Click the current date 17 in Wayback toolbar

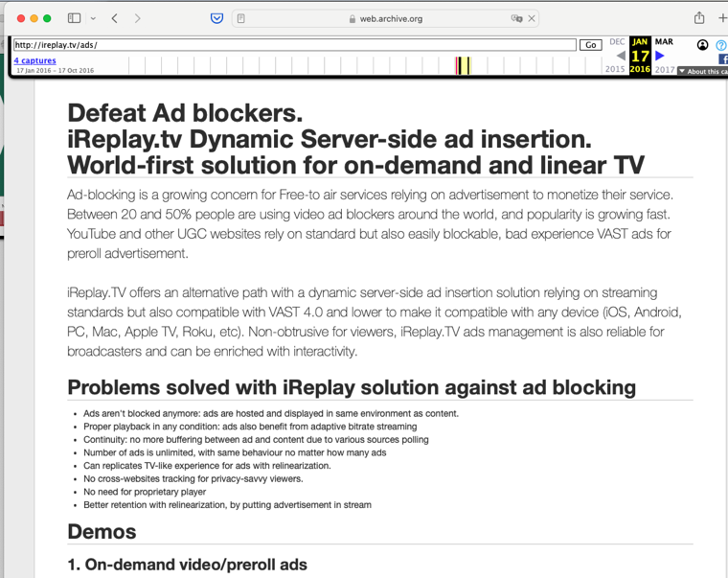click(x=640, y=57)
